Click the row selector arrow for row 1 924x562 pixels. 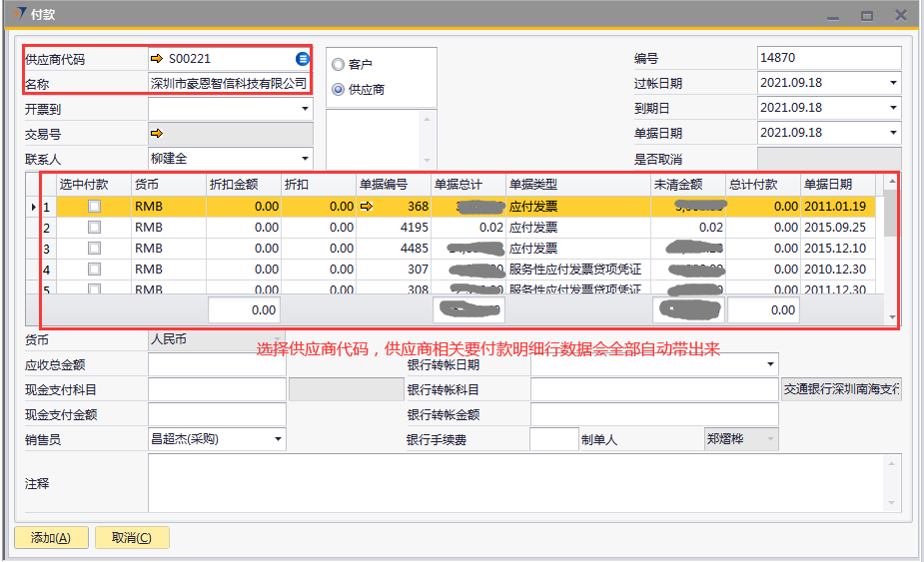[34, 207]
